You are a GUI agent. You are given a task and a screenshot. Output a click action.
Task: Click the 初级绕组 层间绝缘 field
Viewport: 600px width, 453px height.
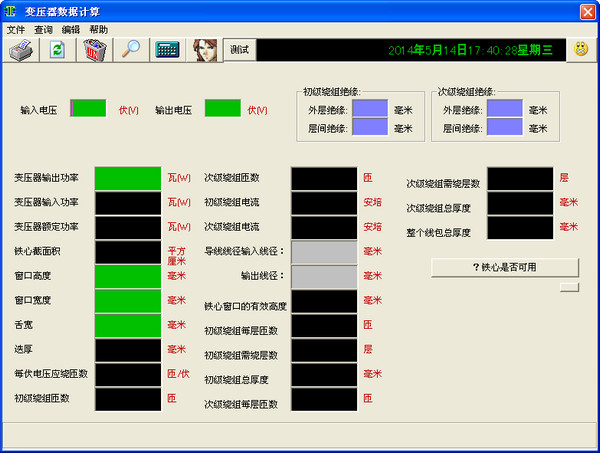coord(370,127)
